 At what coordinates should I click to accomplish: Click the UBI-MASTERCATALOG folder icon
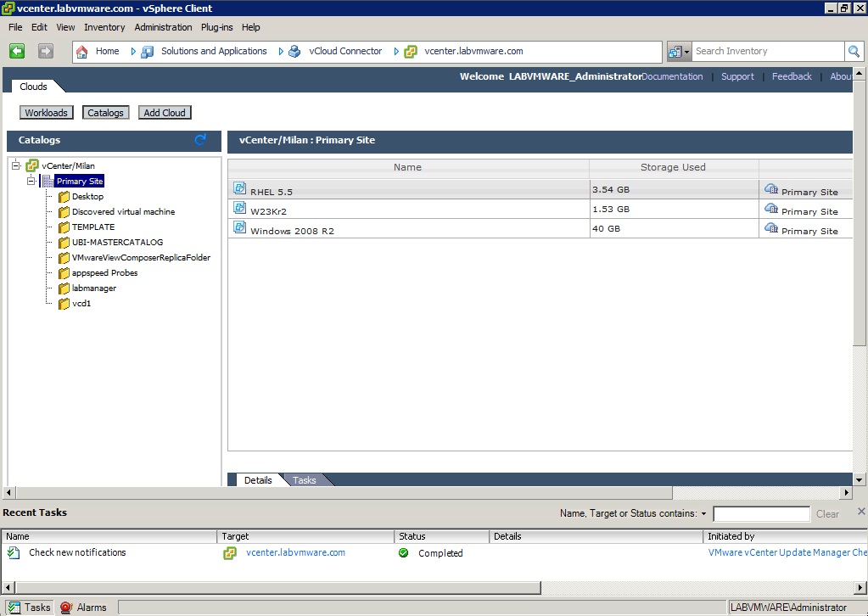[x=64, y=243]
